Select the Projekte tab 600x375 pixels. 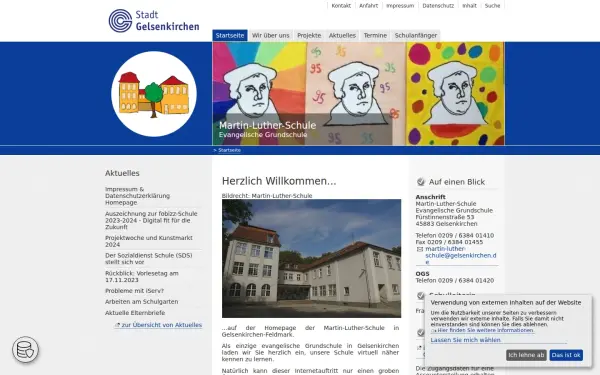pyautogui.click(x=309, y=35)
